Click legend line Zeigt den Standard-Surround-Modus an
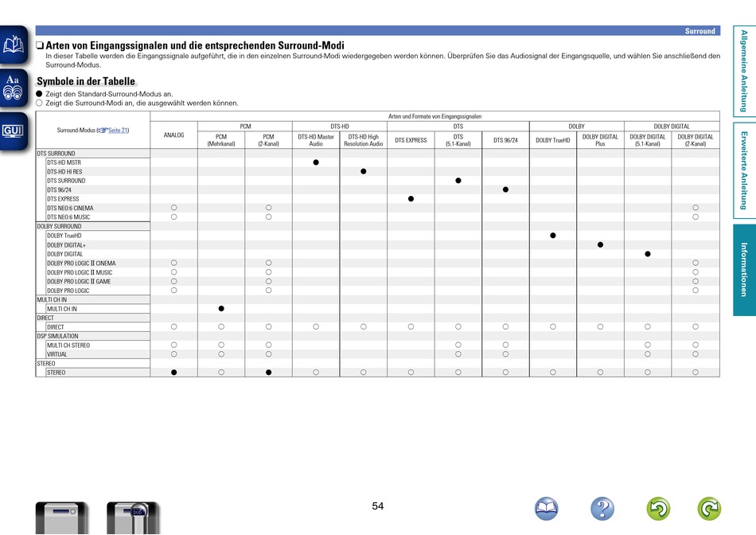Screen dimensions: 756x535 point(109,94)
